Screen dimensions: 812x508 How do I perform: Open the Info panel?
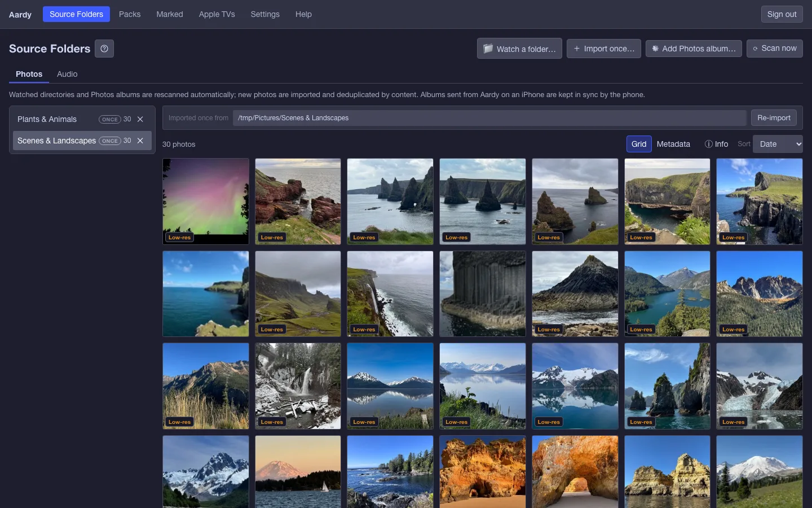coord(716,144)
